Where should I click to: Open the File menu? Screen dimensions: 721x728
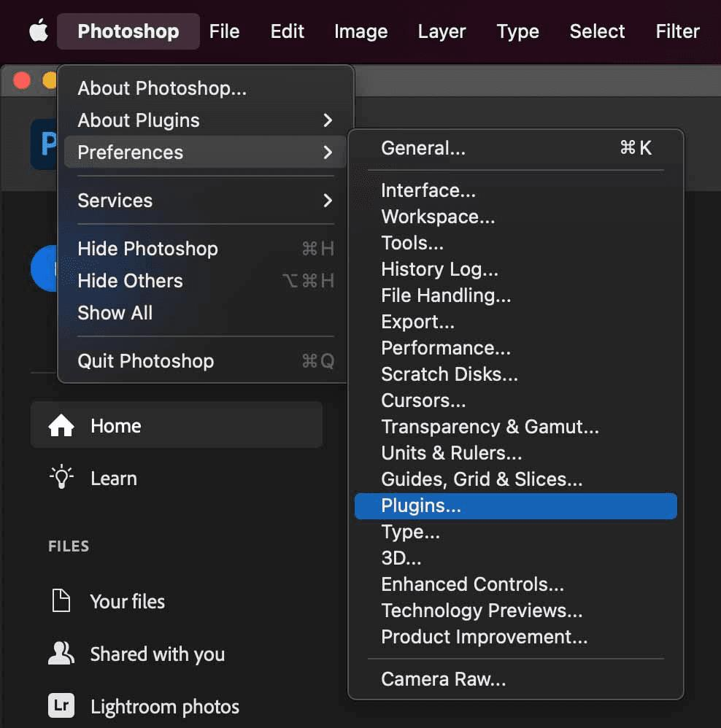(224, 31)
